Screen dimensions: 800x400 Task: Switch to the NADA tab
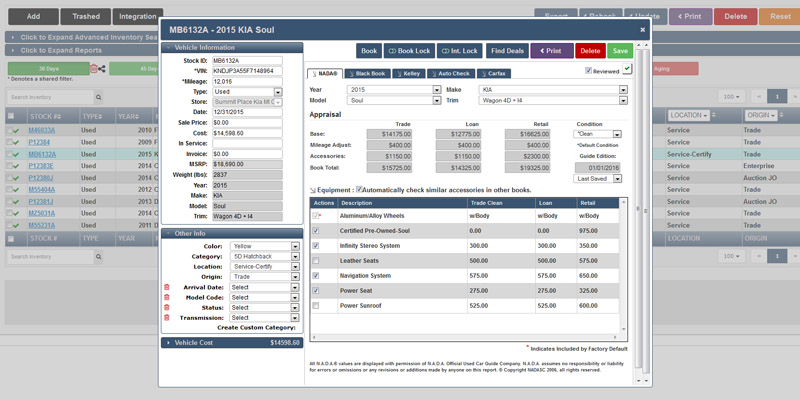point(325,73)
